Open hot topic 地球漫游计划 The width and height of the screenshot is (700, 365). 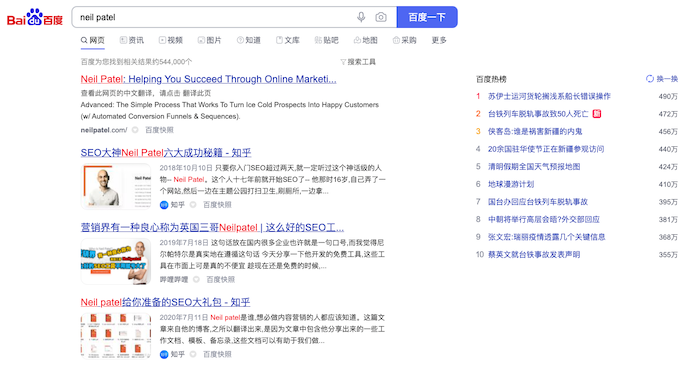point(511,184)
